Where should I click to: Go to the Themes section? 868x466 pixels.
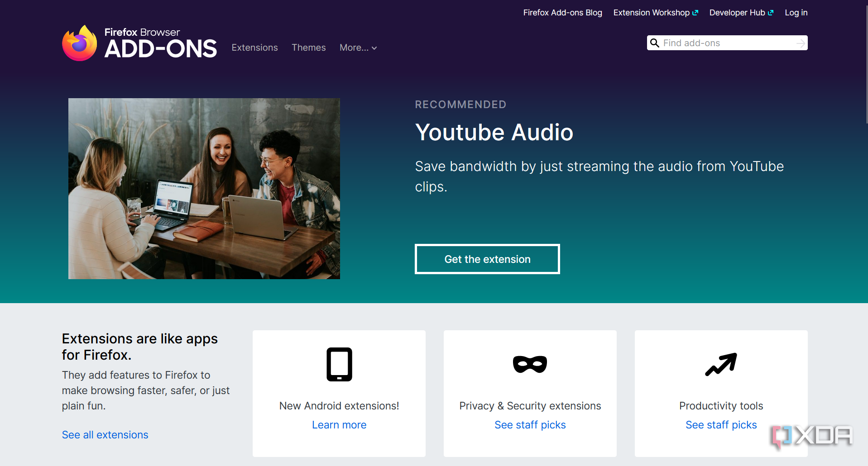coord(308,48)
